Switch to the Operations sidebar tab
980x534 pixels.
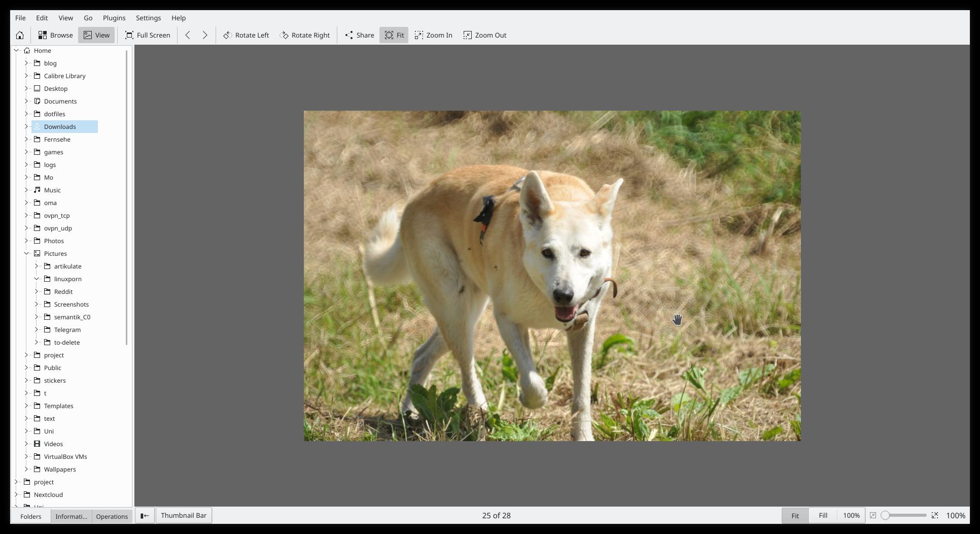click(x=112, y=516)
